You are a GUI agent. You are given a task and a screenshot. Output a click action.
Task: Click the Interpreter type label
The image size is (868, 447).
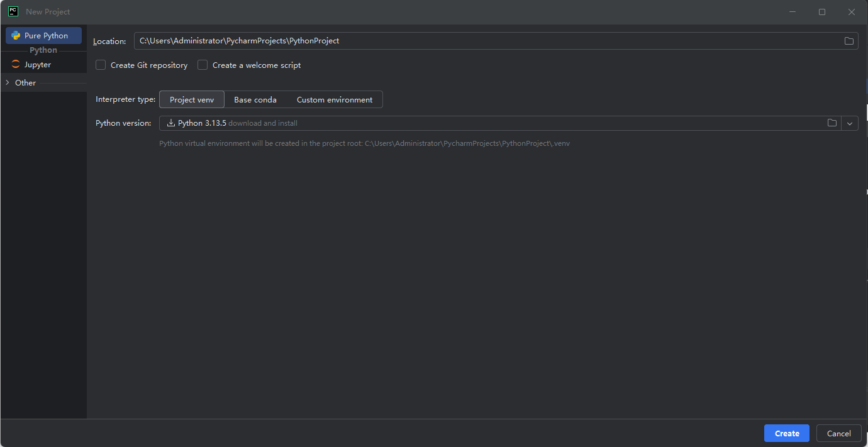(x=125, y=99)
